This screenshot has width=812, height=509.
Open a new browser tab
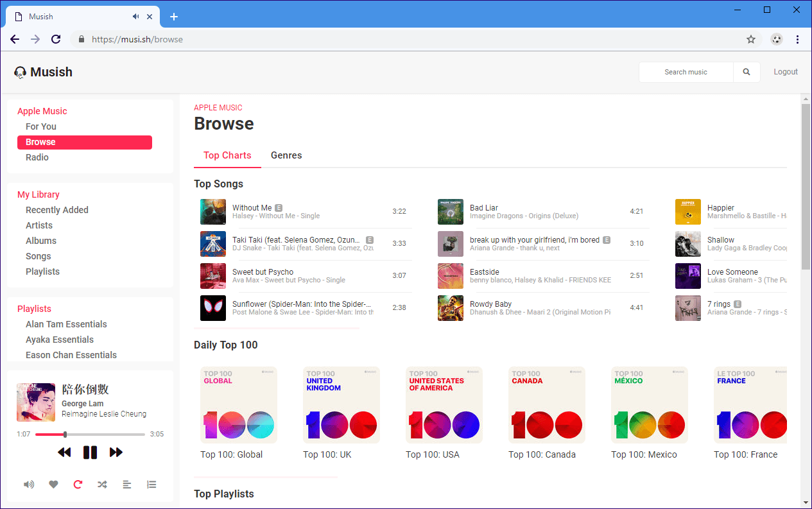173,17
